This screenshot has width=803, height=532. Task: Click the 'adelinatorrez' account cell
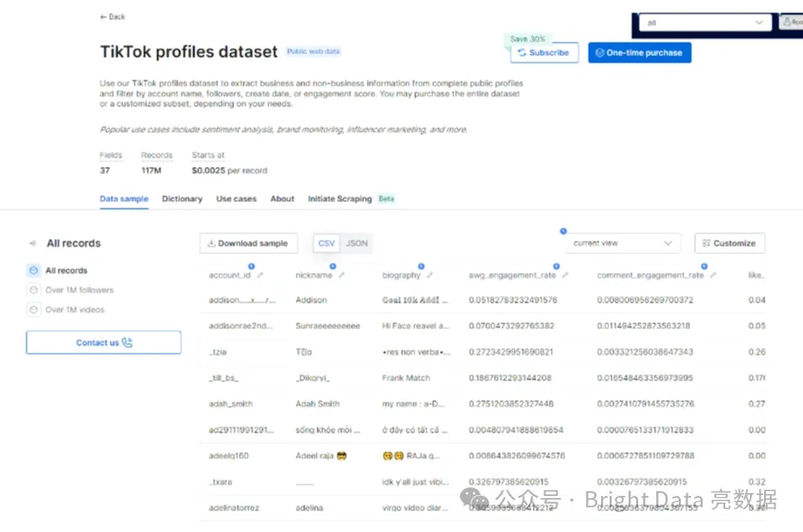pyautogui.click(x=234, y=508)
